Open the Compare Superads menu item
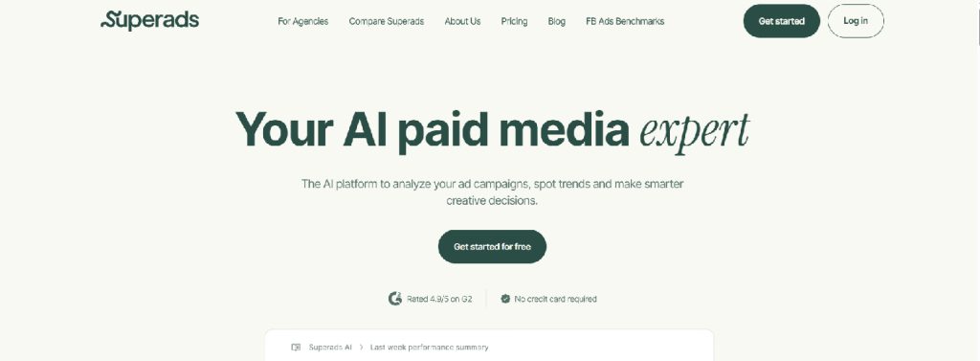Screen dimensions: 980x361 (x=387, y=21)
